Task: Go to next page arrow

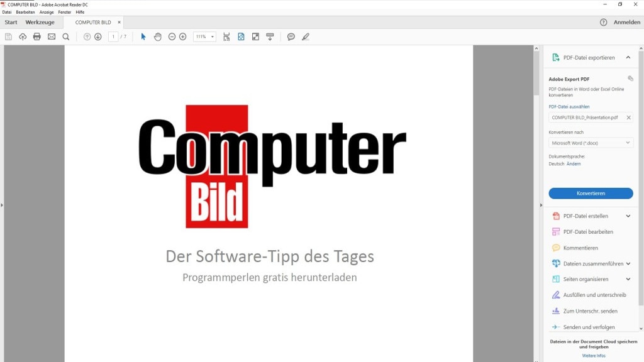Action: point(97,37)
